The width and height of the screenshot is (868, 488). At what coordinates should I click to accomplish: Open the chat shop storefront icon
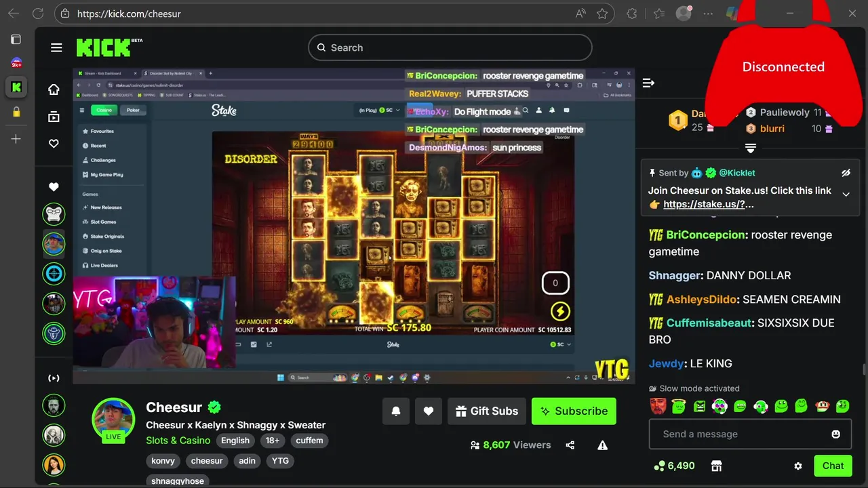(x=716, y=466)
